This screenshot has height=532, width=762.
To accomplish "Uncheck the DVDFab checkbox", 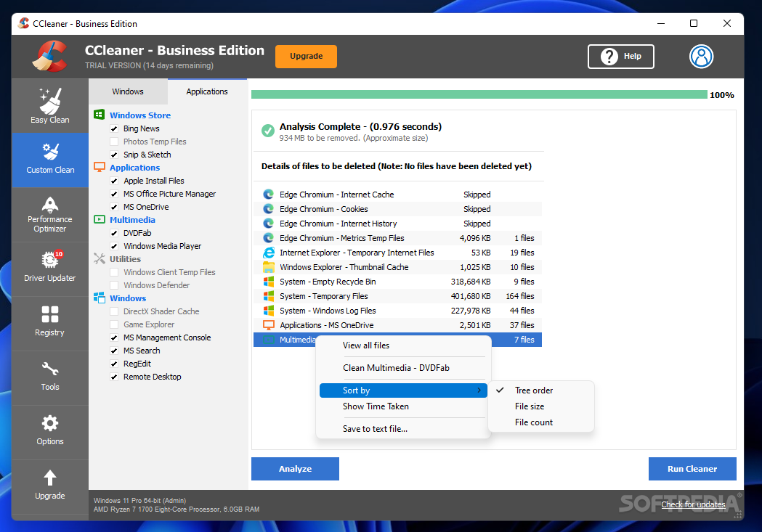I will click(114, 234).
